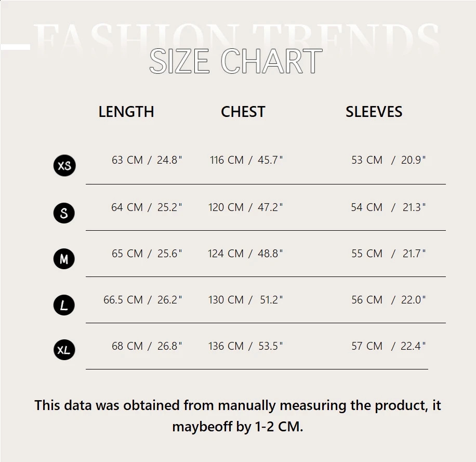Viewport: 476px width, 462px height.
Task: Click the manual measuring disclaimer text
Action: (237, 416)
